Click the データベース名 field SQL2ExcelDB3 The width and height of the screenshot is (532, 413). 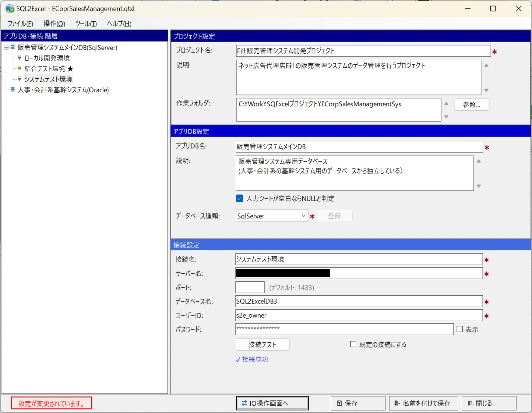coord(359,301)
